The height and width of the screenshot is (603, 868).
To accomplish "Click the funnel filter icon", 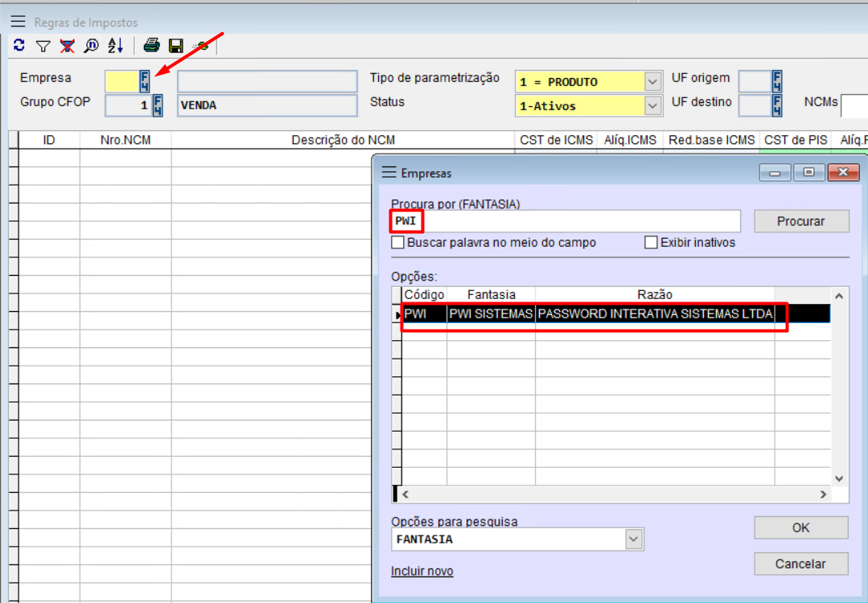I will 43,47.
